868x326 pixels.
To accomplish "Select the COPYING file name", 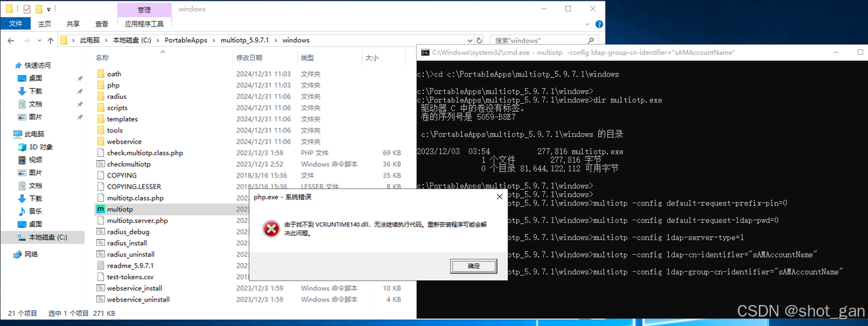I will pos(122,176).
